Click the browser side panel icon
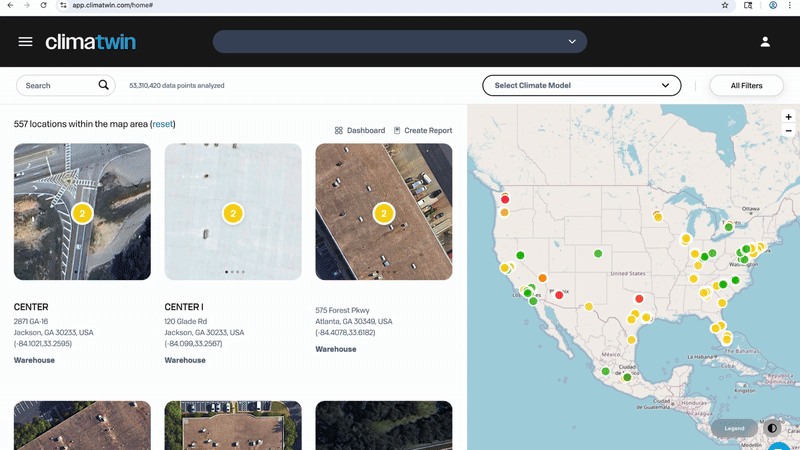Image resolution: width=800 pixels, height=450 pixels. [x=748, y=5]
